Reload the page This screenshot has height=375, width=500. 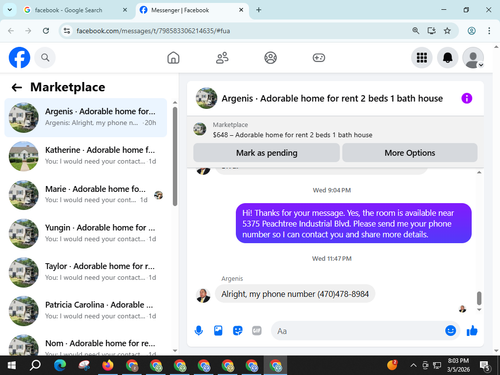click(46, 31)
